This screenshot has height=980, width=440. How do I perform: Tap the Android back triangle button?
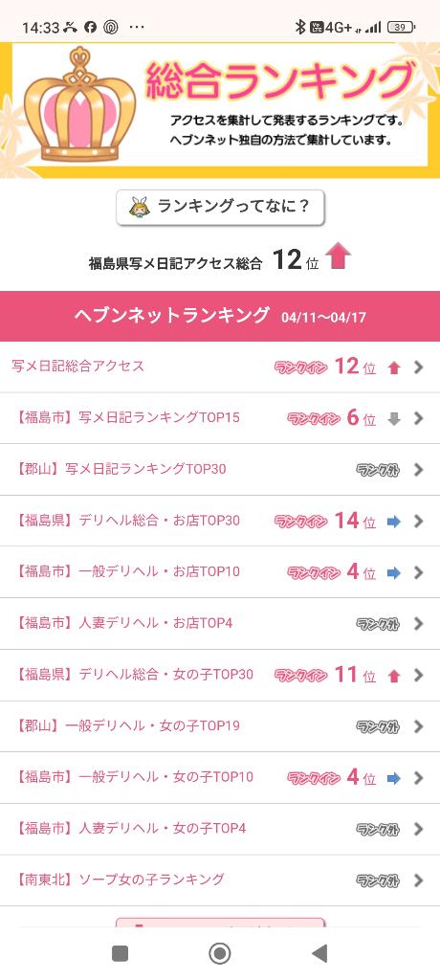pyautogui.click(x=319, y=953)
